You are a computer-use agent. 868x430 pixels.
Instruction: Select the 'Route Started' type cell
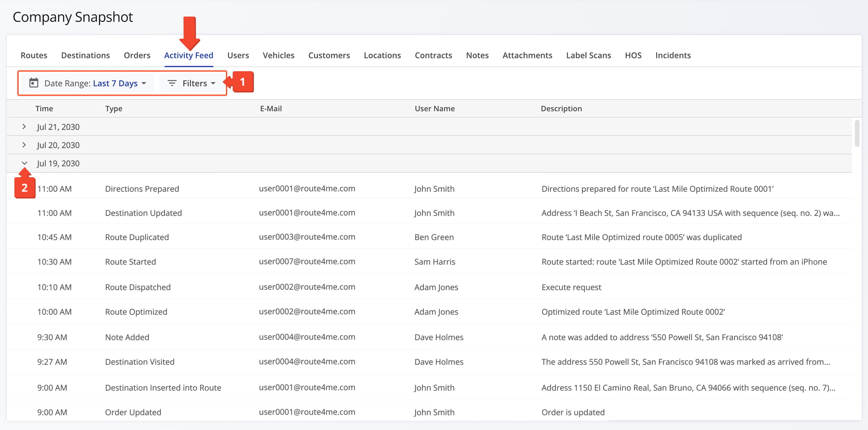[x=131, y=262]
